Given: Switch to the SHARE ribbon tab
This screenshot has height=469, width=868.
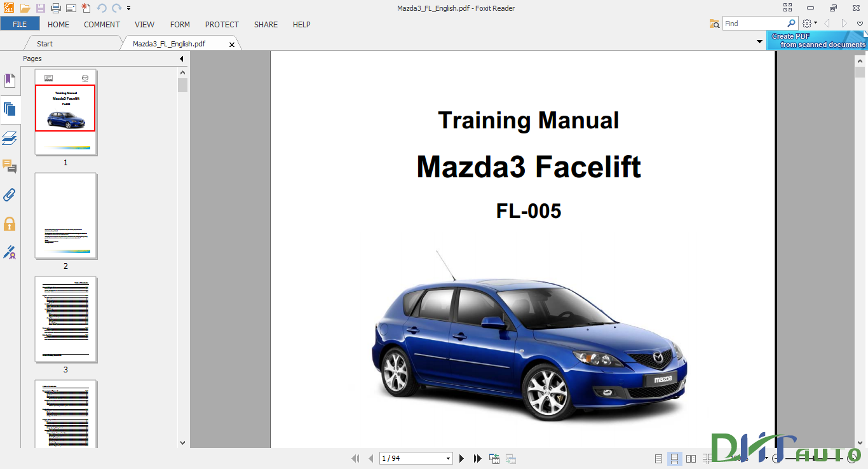Looking at the screenshot, I should tap(266, 24).
